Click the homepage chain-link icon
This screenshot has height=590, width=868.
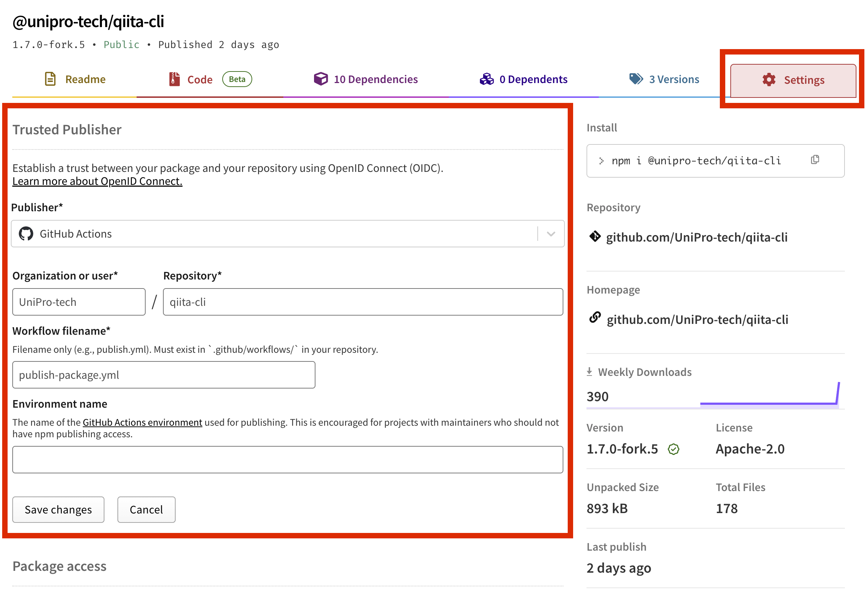pos(594,318)
